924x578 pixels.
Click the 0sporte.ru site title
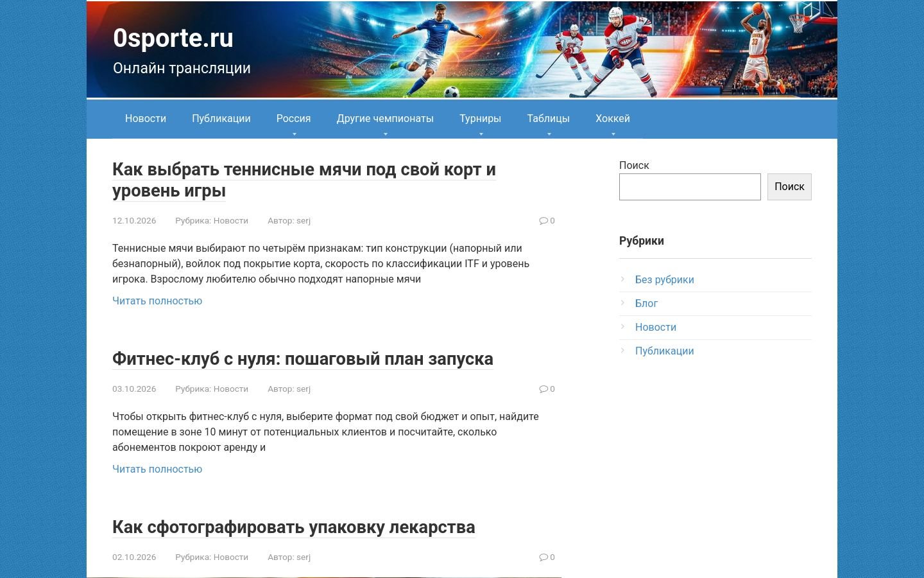pos(173,38)
